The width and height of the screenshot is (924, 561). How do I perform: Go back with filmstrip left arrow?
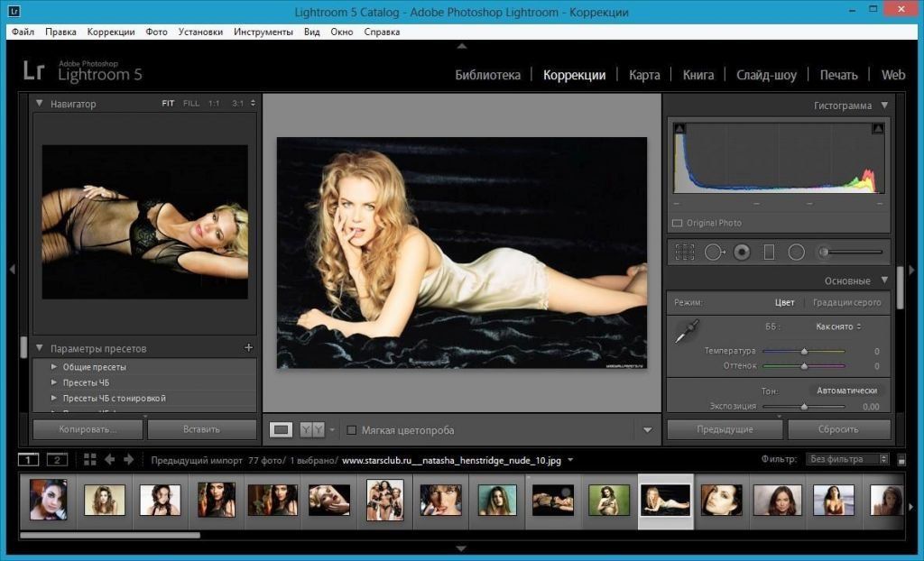point(109,460)
